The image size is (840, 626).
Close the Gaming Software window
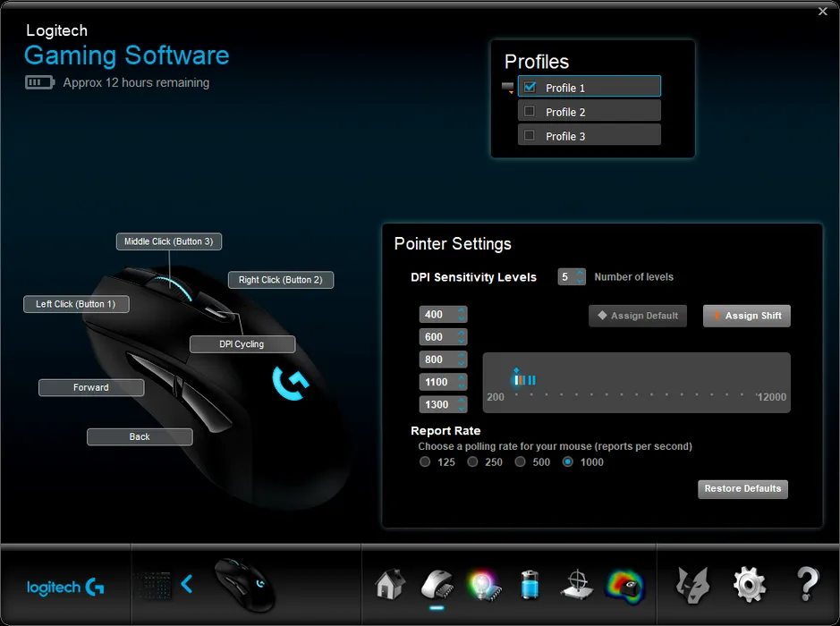[823, 12]
